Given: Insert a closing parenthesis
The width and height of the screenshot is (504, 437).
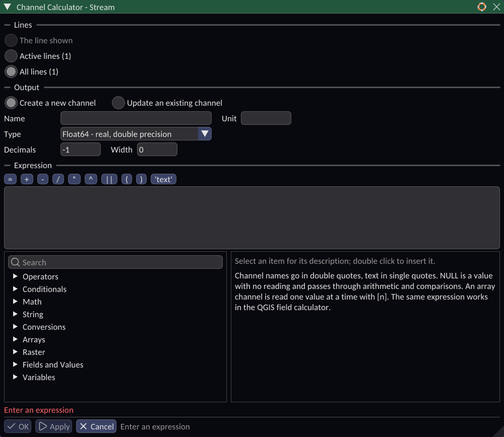Looking at the screenshot, I should 142,179.
